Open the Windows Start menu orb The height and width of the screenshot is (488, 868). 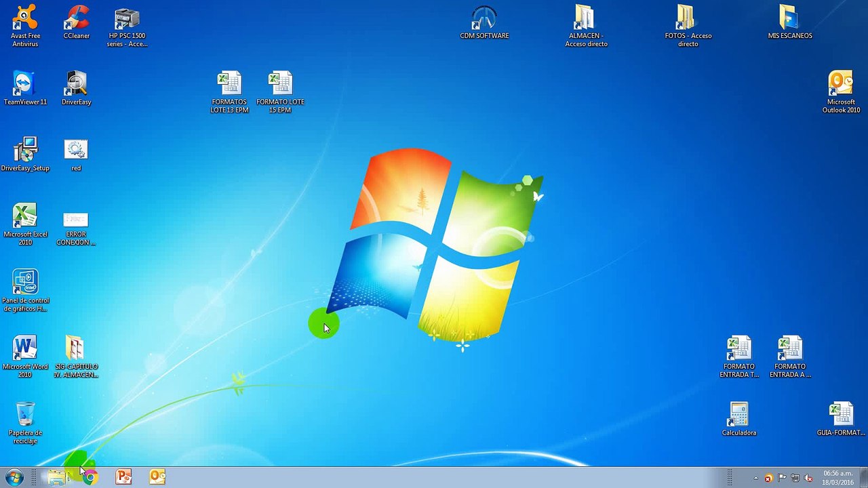[x=14, y=477]
